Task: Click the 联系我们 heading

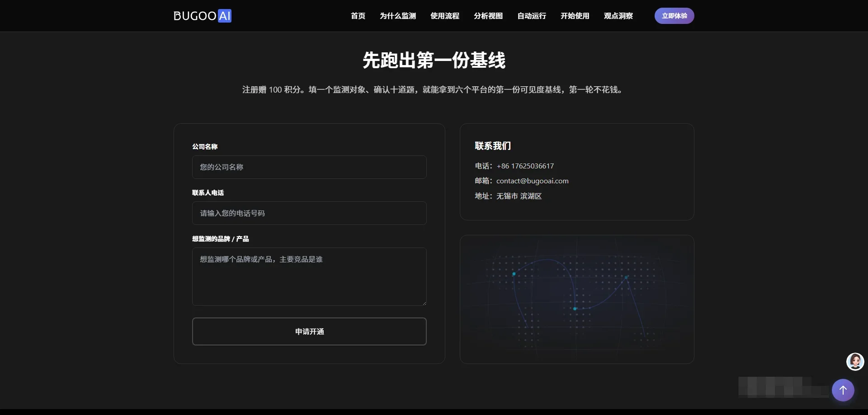Action: [x=493, y=146]
